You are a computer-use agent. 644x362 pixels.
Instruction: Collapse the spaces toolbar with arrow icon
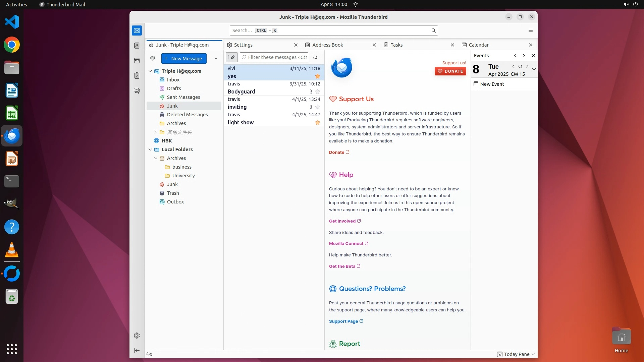tap(137, 350)
